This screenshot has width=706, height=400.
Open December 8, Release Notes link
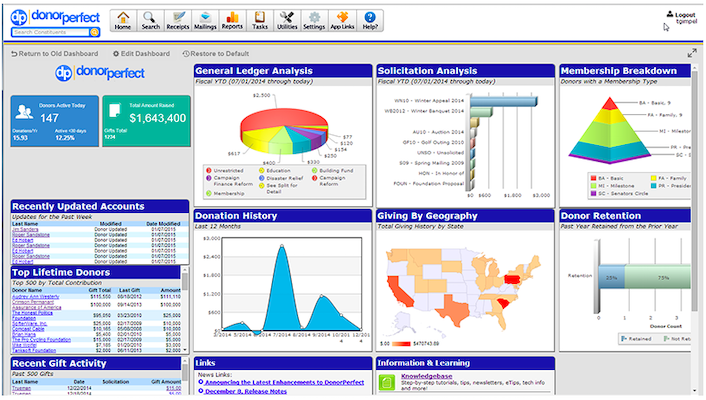click(246, 391)
